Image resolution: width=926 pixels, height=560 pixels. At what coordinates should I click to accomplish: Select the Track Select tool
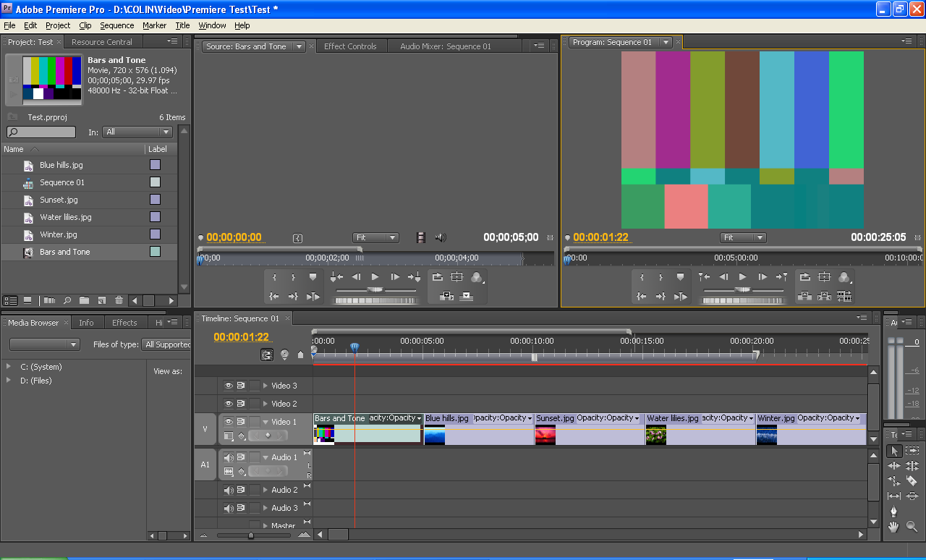(x=912, y=451)
